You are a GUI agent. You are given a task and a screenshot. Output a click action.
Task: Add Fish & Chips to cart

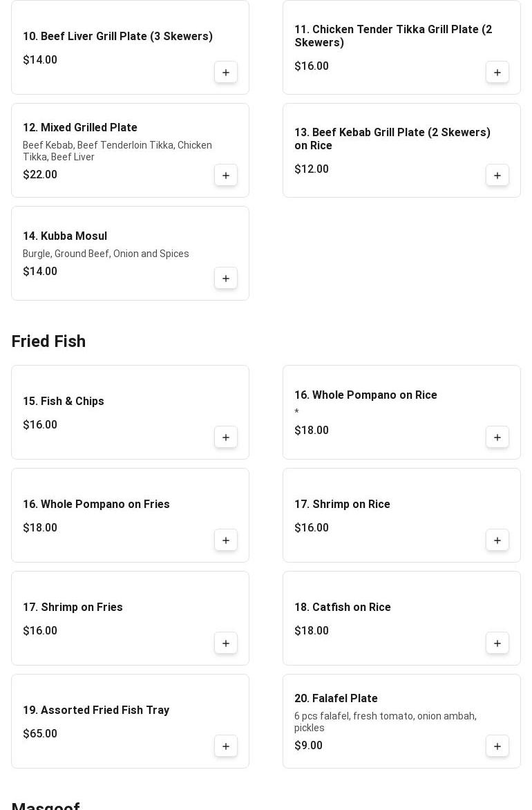point(226,437)
